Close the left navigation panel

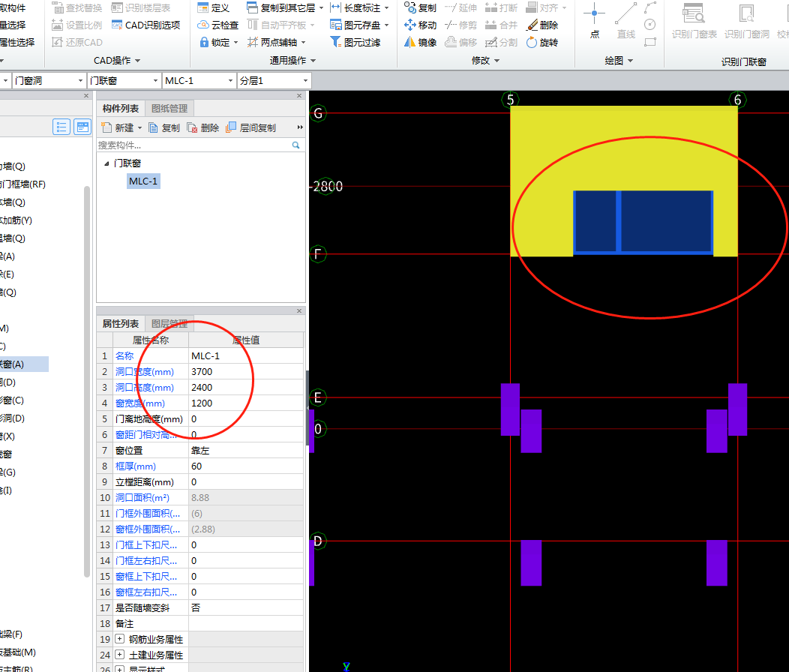(86, 96)
